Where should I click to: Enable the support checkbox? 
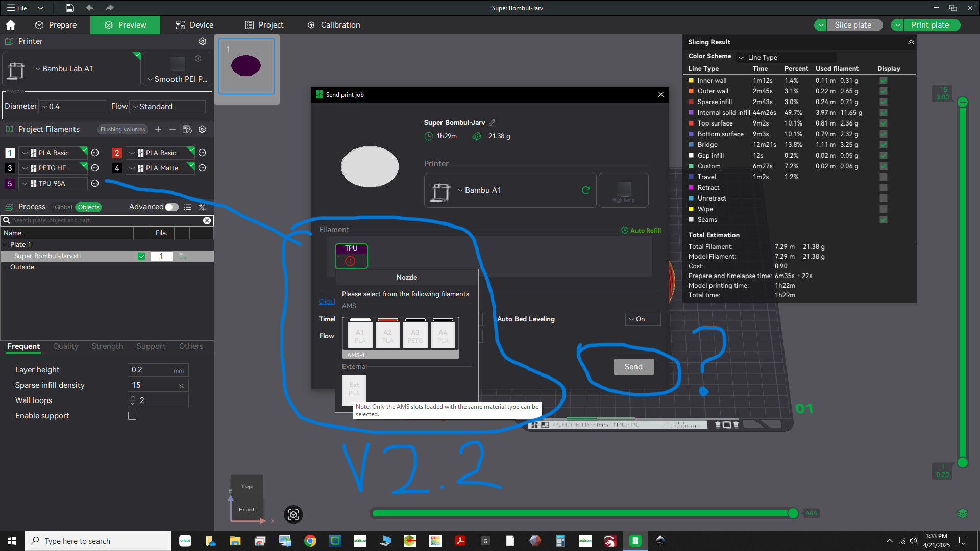click(x=132, y=416)
